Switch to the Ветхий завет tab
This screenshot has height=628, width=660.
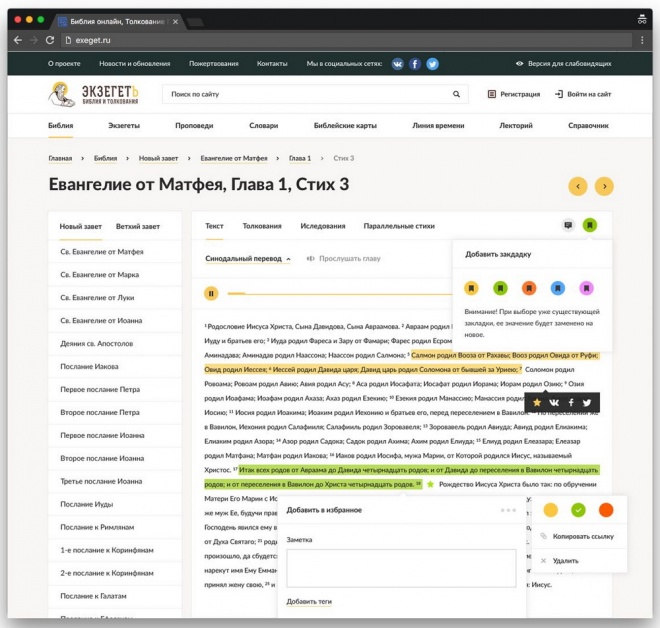[x=138, y=226]
